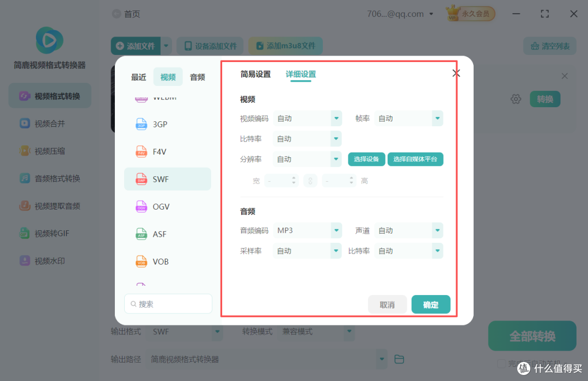Click the 永久会员 VIP badge
The width and height of the screenshot is (588, 381).
(470, 14)
